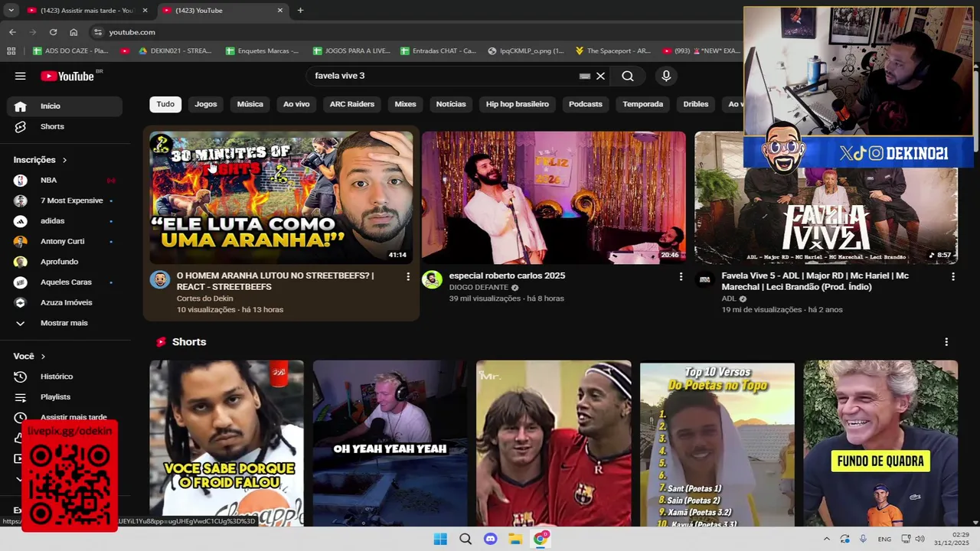Open Windows Start menu on taskbar
This screenshot has width=980, height=551.
pyautogui.click(x=440, y=539)
